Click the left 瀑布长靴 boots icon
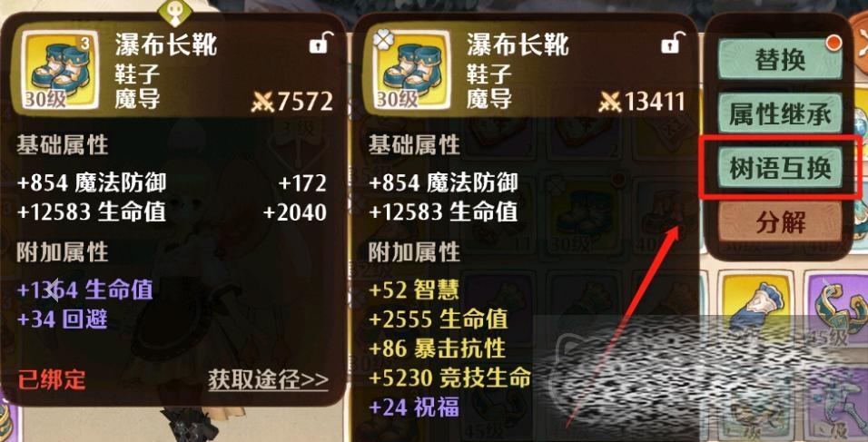Image resolution: width=868 pixels, height=442 pixels. click(60, 70)
